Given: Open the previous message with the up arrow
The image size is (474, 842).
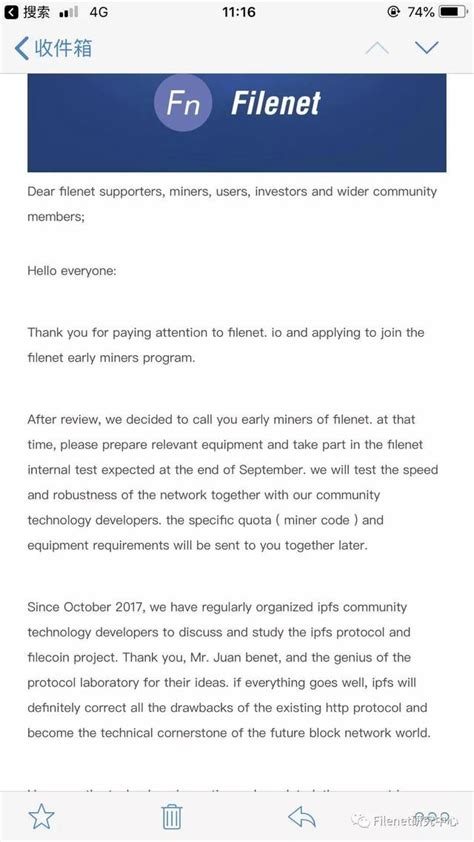Looking at the screenshot, I should 376,48.
